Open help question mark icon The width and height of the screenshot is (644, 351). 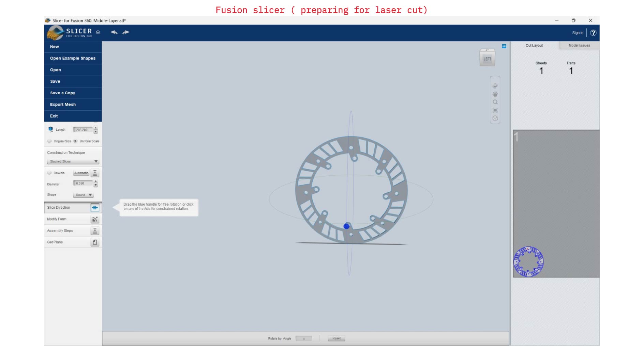click(x=593, y=33)
